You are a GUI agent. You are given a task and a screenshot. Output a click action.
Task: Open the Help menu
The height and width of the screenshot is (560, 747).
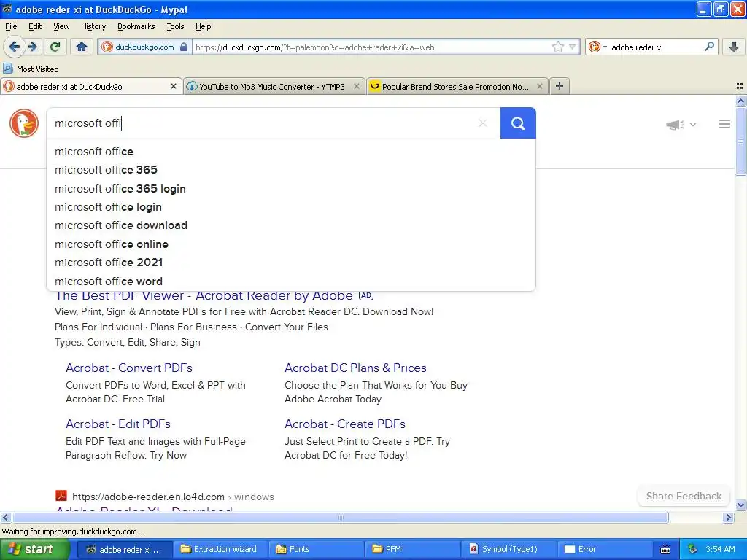point(204,26)
